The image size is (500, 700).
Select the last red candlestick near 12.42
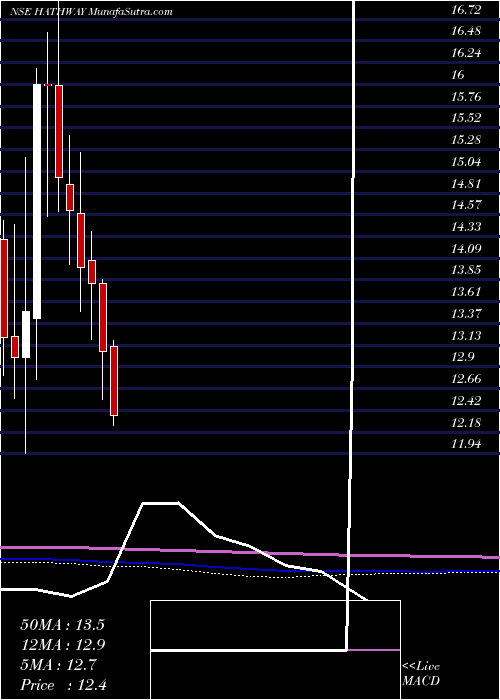point(114,381)
